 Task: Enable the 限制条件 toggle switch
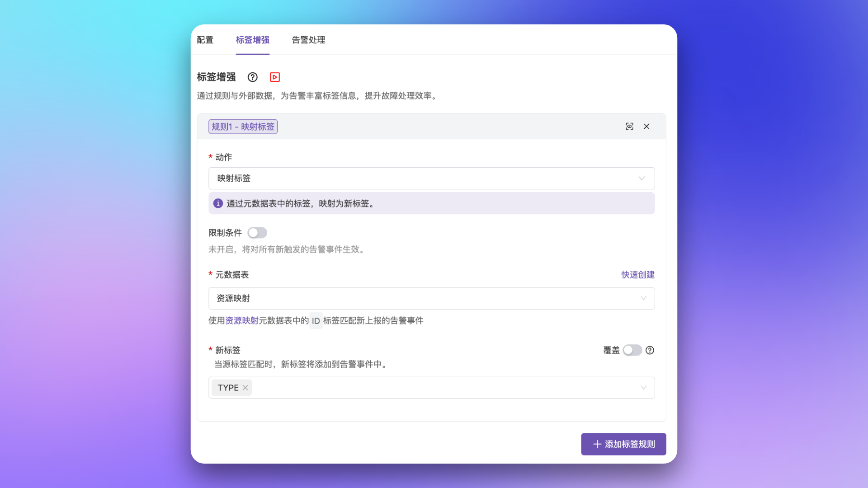[x=257, y=233]
